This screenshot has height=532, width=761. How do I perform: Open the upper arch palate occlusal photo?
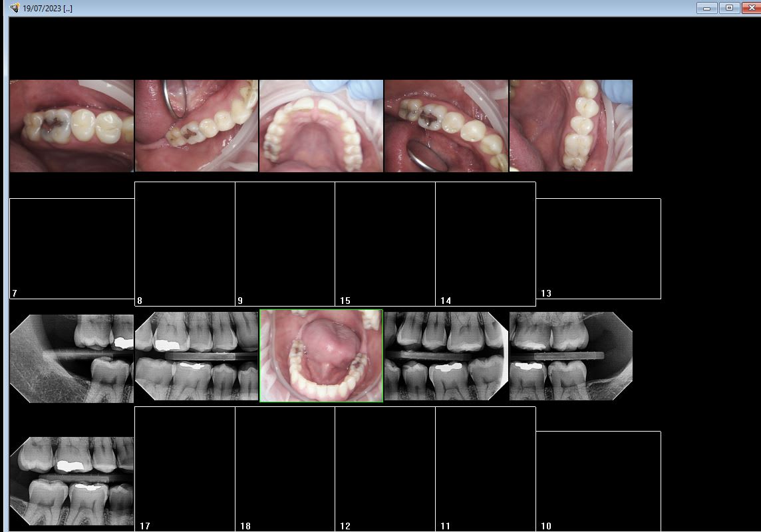click(x=321, y=126)
